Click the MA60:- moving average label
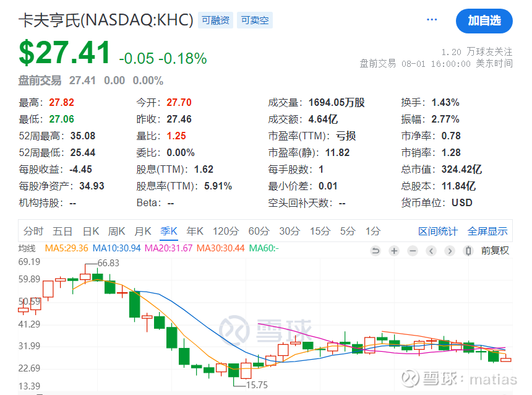 coord(264,248)
